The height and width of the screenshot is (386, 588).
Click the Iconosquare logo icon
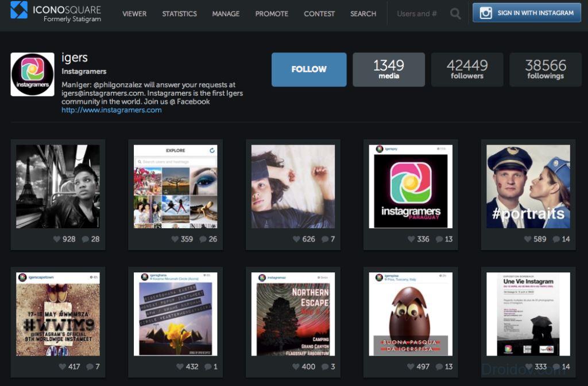tap(19, 10)
